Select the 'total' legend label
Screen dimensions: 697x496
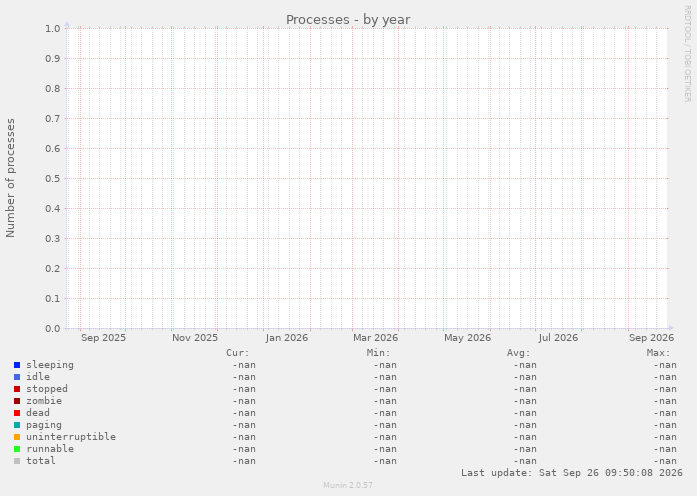coord(41,461)
